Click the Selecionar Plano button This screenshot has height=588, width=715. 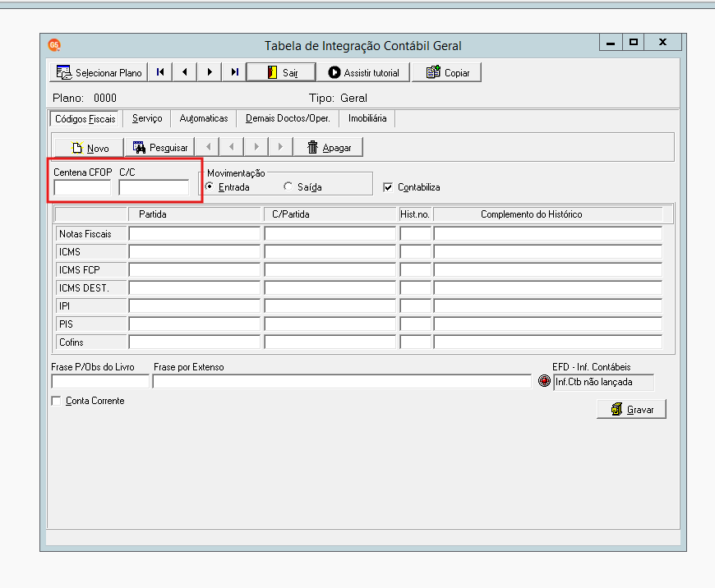point(99,72)
